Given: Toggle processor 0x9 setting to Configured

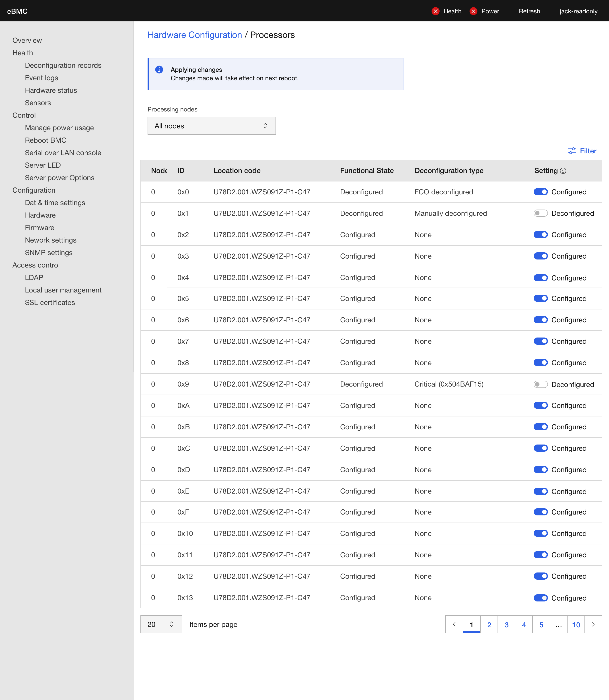Looking at the screenshot, I should pyautogui.click(x=540, y=384).
